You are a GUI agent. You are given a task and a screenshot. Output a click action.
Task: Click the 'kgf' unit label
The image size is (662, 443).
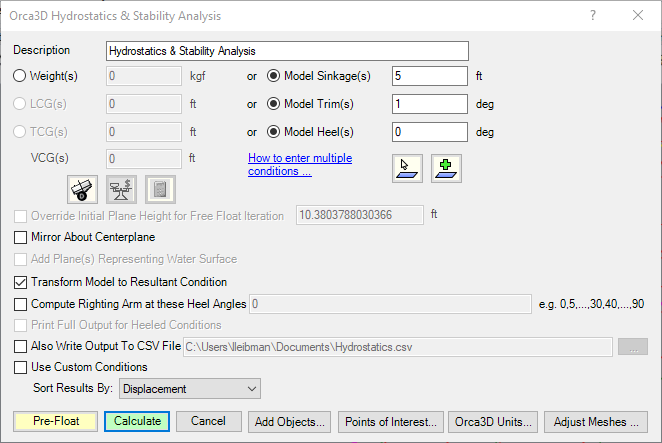click(198, 76)
